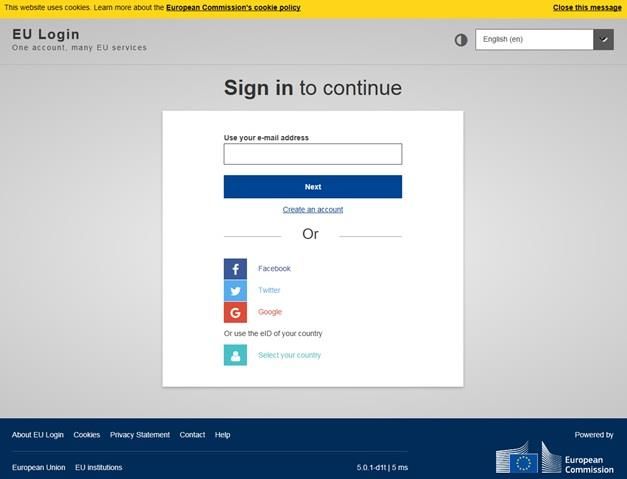The height and width of the screenshot is (479, 627).
Task: Toggle the high contrast mode icon
Action: (461, 40)
